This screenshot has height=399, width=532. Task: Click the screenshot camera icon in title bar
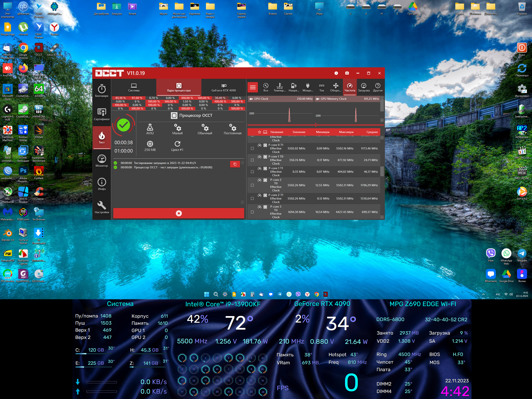point(347,73)
